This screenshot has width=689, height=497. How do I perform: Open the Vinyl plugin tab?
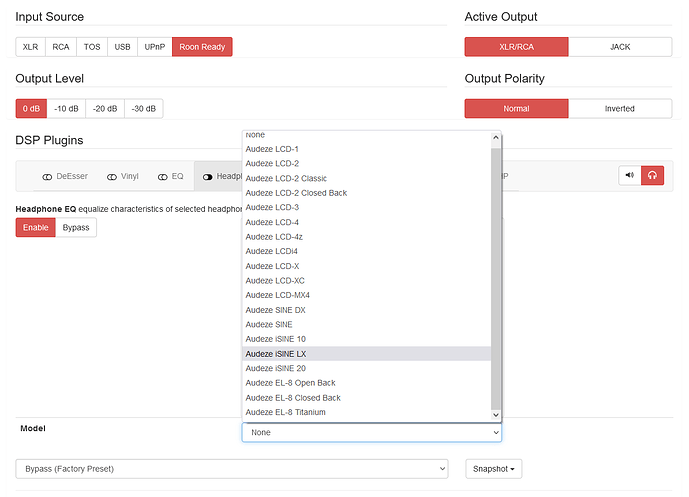coord(123,176)
